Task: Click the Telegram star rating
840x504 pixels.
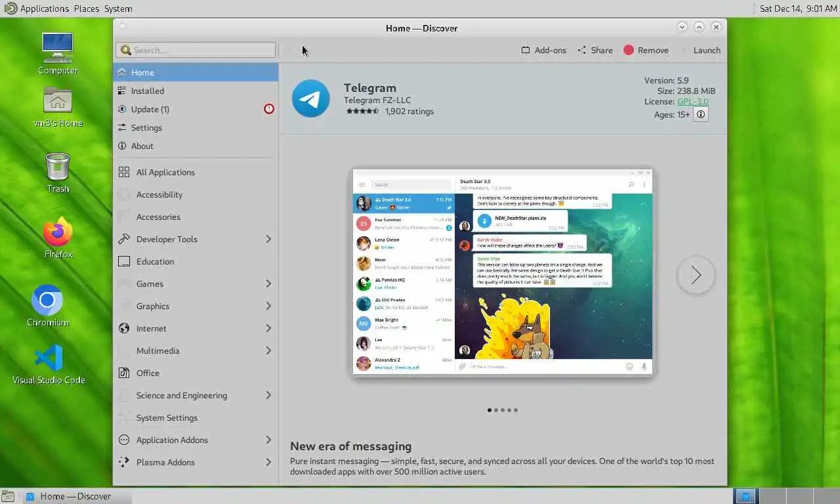Action: [362, 111]
